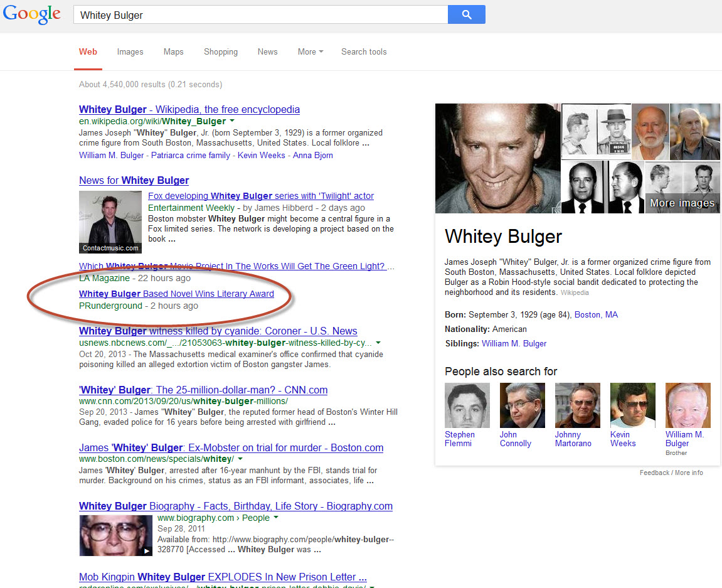
Task: Click the side-profile mugshot thumbnail in top row
Action: coord(579,132)
